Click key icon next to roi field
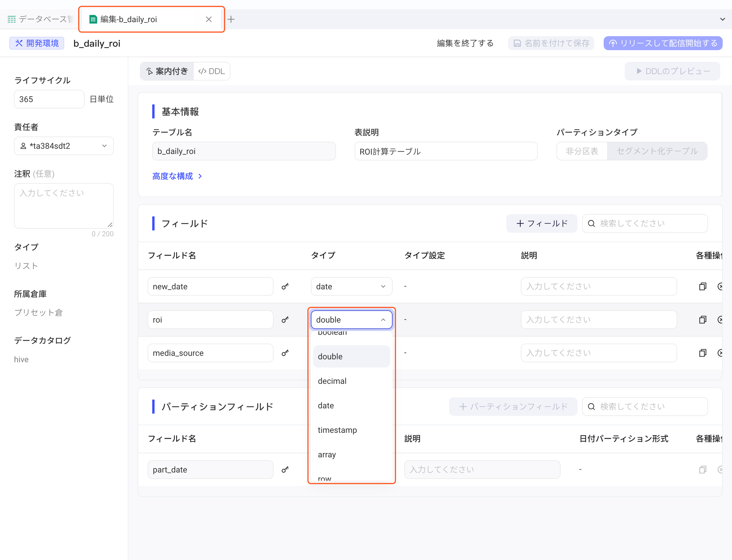Screen dimensions: 732x560 point(285,320)
